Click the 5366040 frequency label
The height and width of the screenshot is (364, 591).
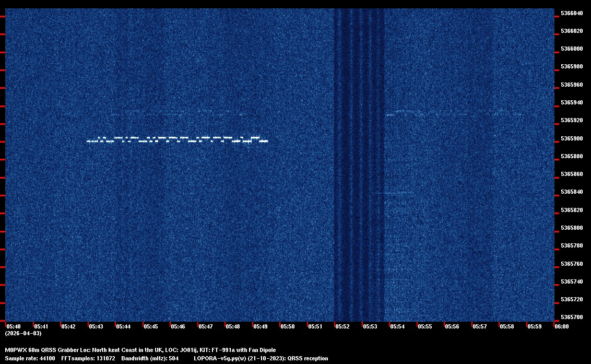[x=572, y=13]
